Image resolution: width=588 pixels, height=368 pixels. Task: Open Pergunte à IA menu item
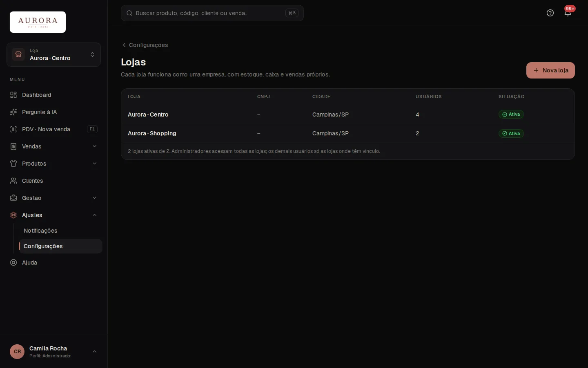(53, 112)
